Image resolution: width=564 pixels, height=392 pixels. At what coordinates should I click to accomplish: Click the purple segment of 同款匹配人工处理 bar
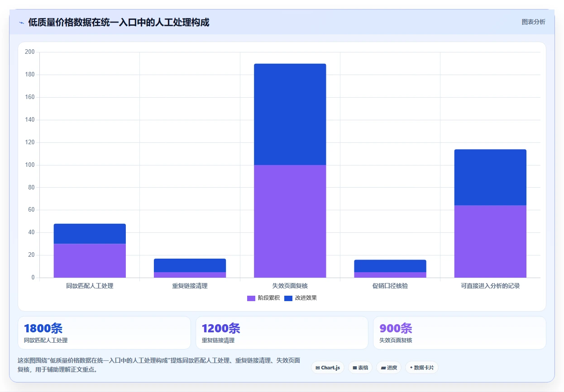tap(90, 260)
